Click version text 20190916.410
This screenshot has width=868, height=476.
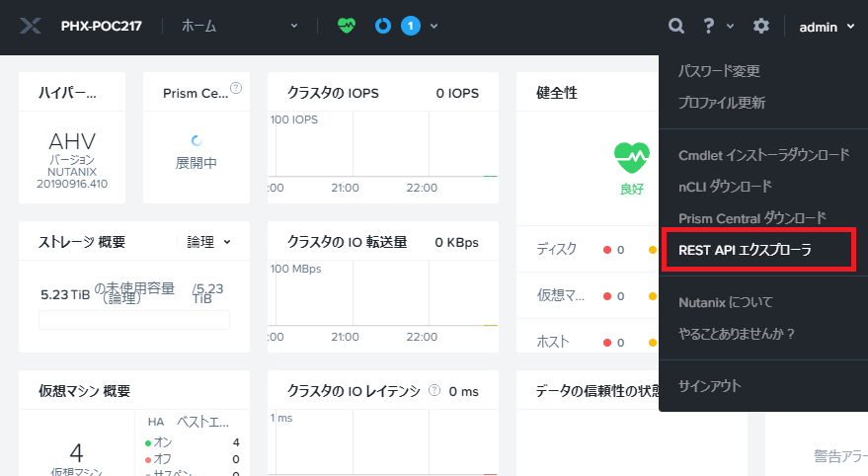click(x=72, y=184)
